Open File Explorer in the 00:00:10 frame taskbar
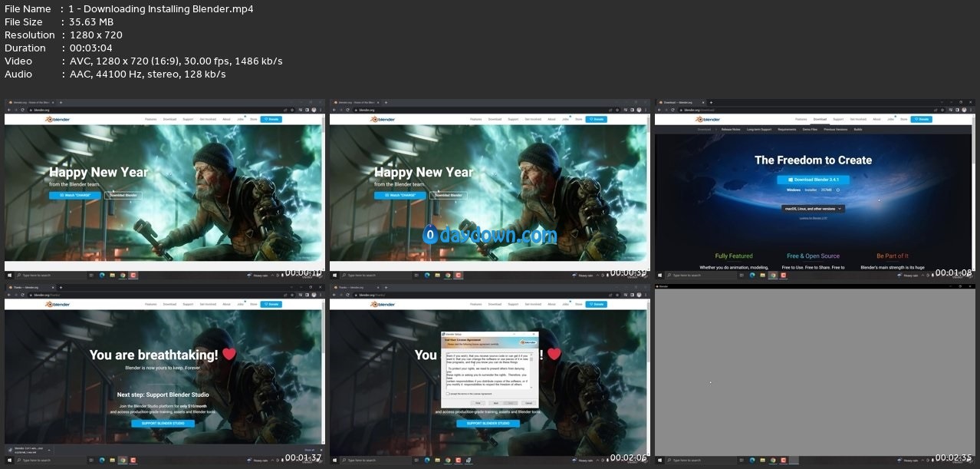980x469 pixels. click(112, 275)
